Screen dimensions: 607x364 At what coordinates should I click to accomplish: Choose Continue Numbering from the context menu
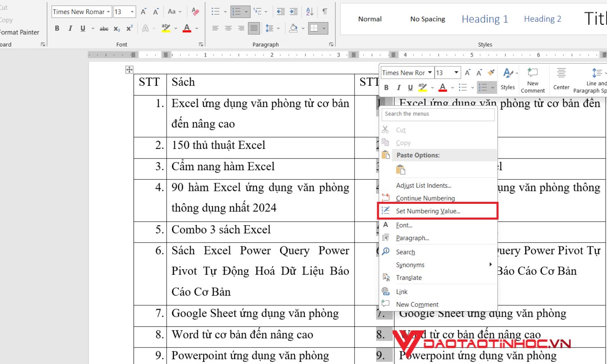coord(425,198)
